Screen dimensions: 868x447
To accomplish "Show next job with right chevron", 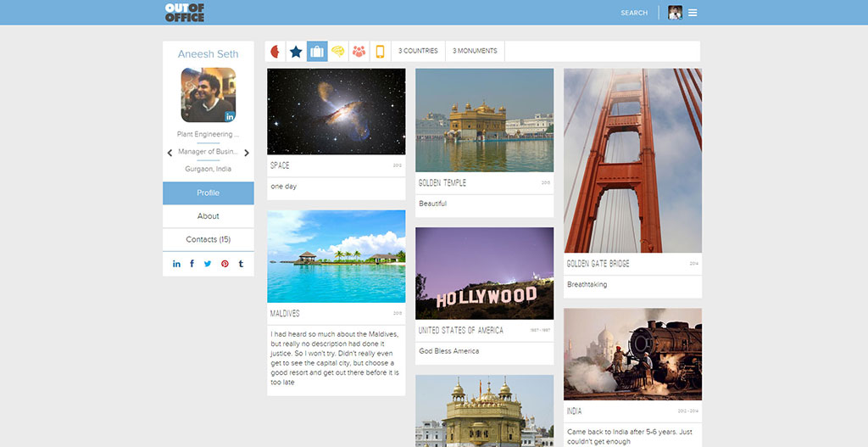I will pos(247,153).
